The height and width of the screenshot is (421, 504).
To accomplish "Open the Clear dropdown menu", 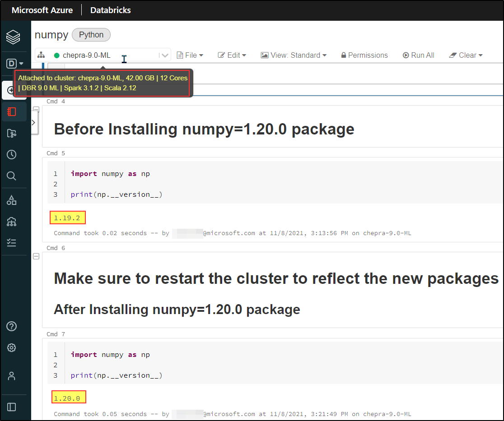I will tap(466, 55).
